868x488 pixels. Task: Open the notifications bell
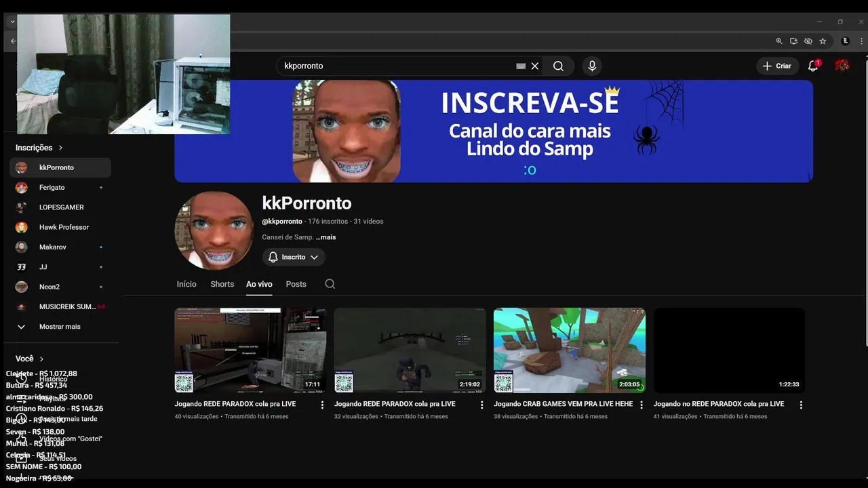813,66
